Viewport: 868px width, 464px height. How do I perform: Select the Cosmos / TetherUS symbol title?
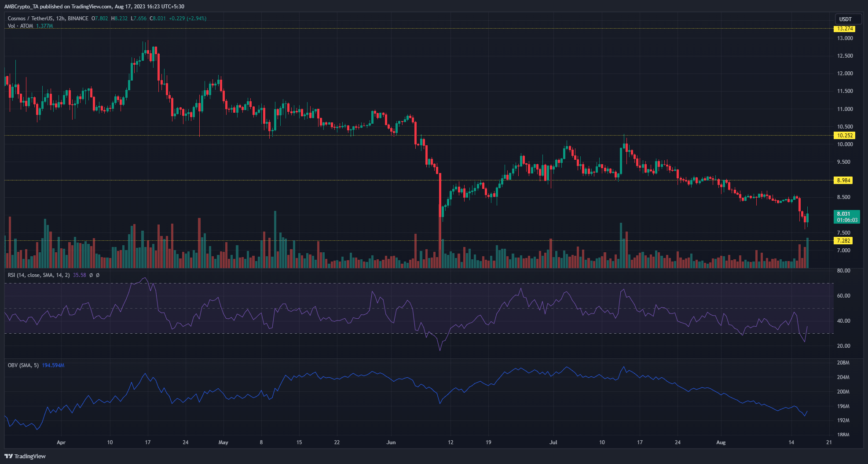tap(30, 18)
